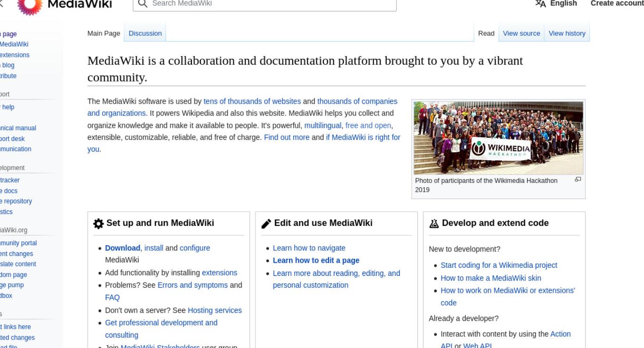Follow the 'Find out more' link
The height and width of the screenshot is (348, 644).
287,138
